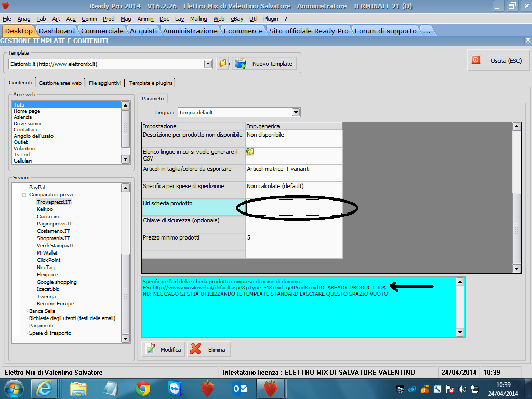Collapse the Comparatori prezzi tree node
Image resolution: width=532 pixels, height=399 pixels.
click(x=24, y=195)
